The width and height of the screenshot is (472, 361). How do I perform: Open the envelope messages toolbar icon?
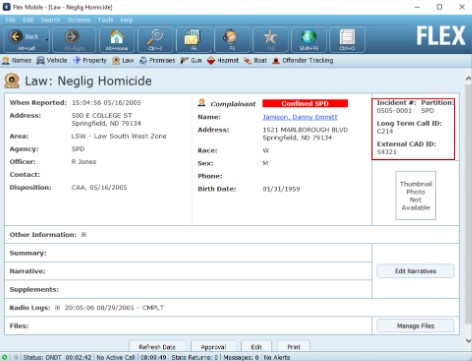(193, 39)
